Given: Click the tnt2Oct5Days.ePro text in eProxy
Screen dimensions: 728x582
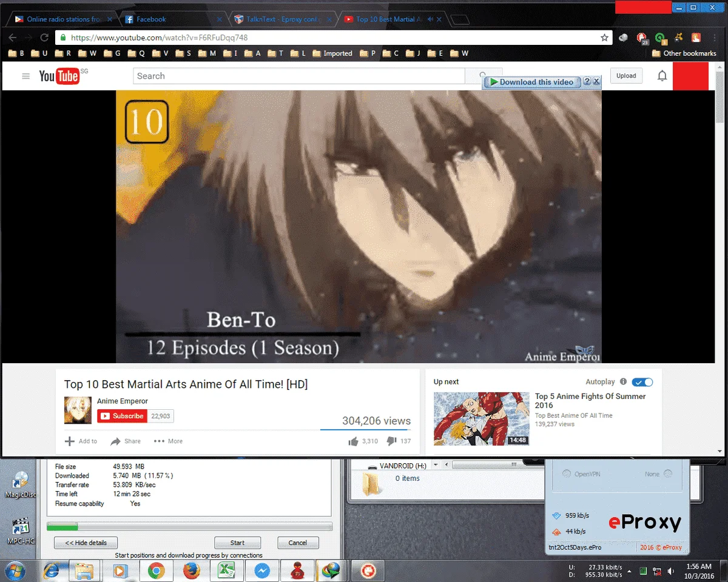Looking at the screenshot, I should (x=575, y=547).
